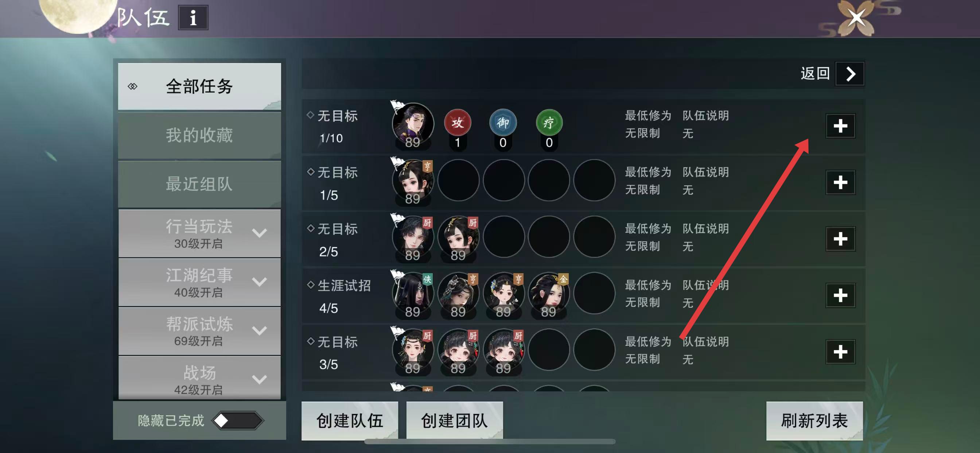The image size is (980, 453).
Task: Join the 生涯试招 4/5 team with plus
Action: (840, 295)
